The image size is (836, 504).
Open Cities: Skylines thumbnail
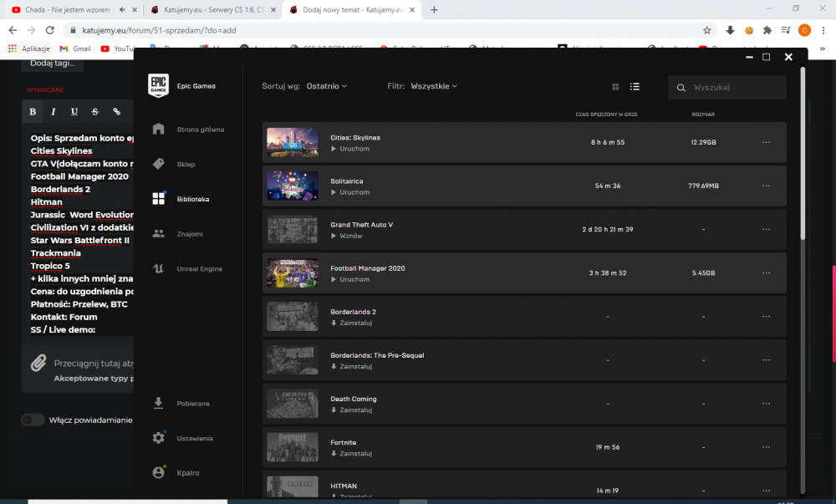point(292,142)
